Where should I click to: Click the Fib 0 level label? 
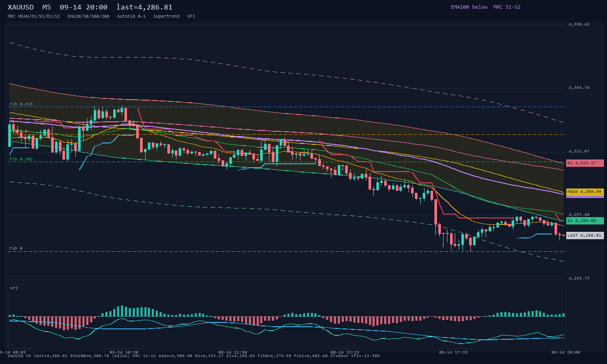[x=16, y=248]
